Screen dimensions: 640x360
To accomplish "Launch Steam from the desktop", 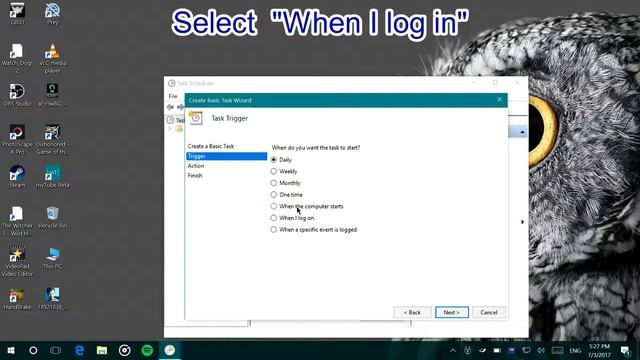I will pyautogui.click(x=17, y=176).
